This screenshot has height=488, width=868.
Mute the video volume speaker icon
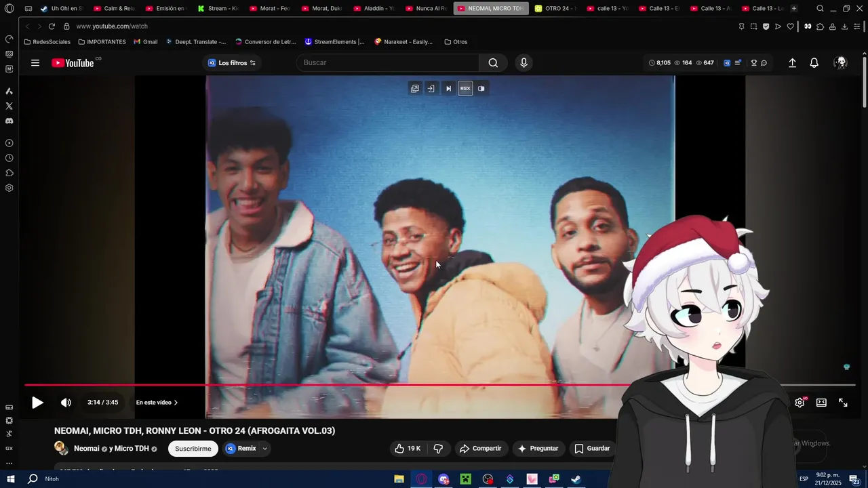click(66, 403)
